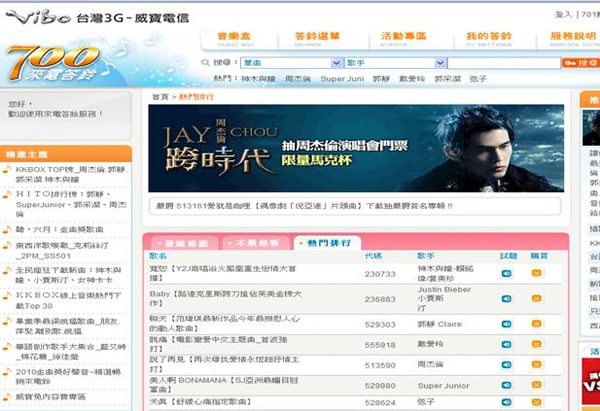Switch to the 熱門排行 tab
Screen dimensions: 600x411
tap(328, 243)
